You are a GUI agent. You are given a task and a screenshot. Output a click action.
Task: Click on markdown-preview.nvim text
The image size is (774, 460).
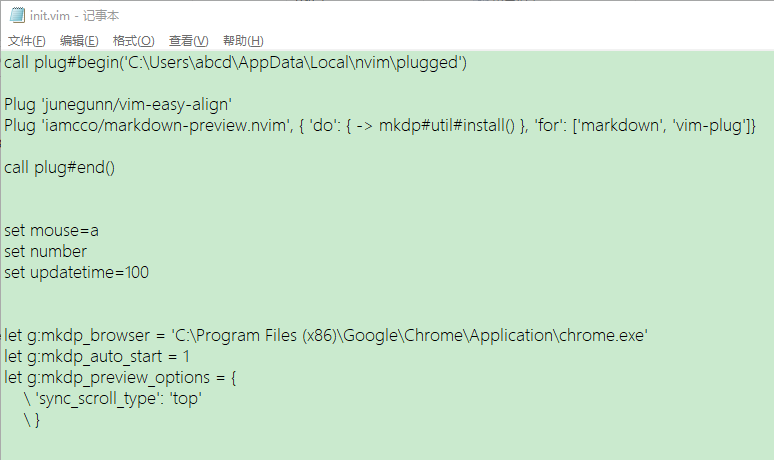pos(165,125)
